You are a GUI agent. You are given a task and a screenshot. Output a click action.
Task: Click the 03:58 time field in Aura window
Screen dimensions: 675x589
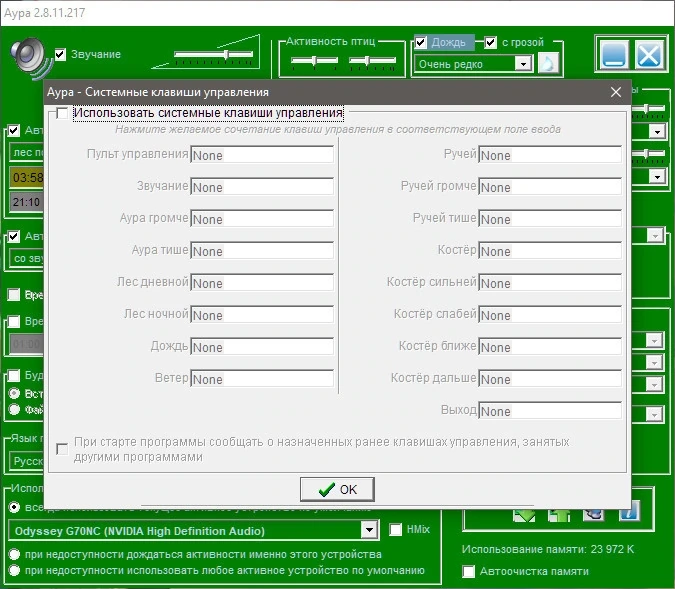point(27,177)
